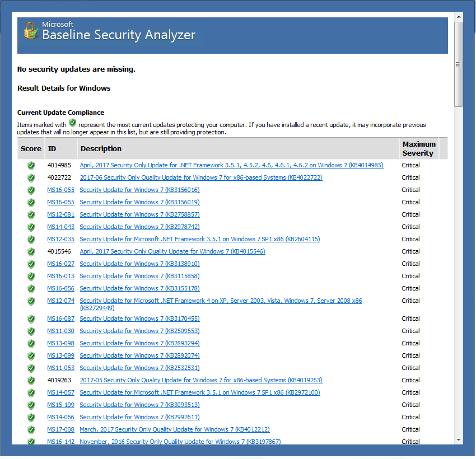Click the vertical scrollbar down arrow
The width and height of the screenshot is (476, 459).
458,440
